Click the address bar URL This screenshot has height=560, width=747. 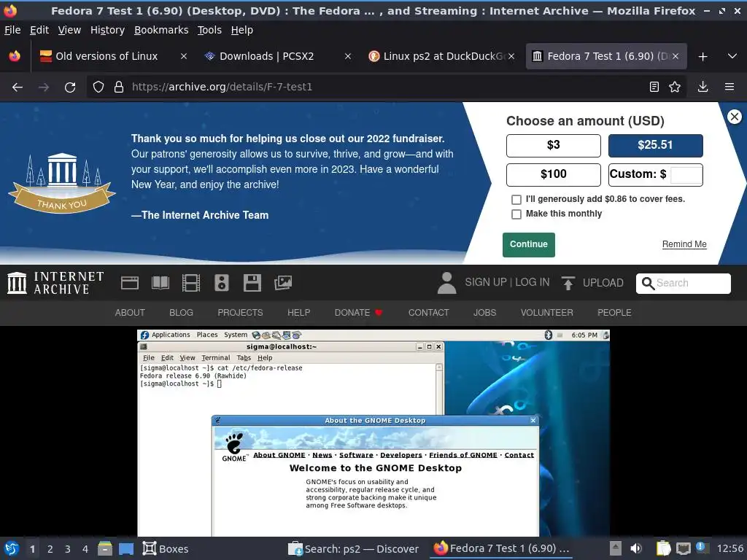click(x=222, y=87)
